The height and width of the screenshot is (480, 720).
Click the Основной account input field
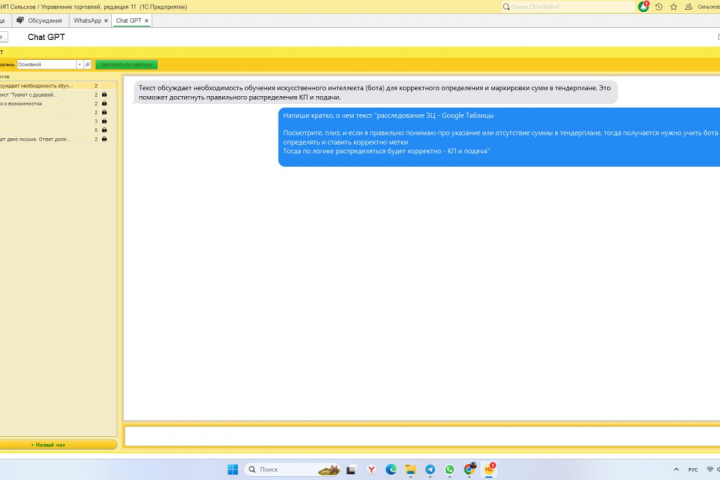click(46, 65)
